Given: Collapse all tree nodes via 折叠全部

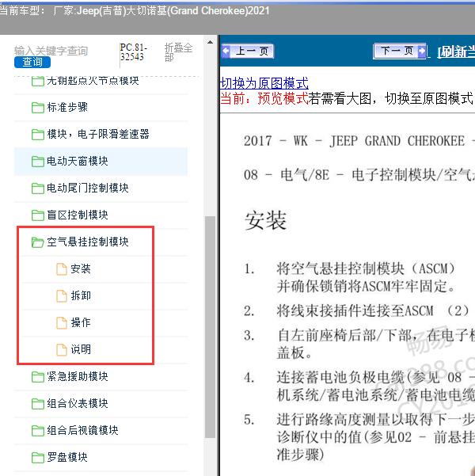Looking at the screenshot, I should tap(178, 52).
